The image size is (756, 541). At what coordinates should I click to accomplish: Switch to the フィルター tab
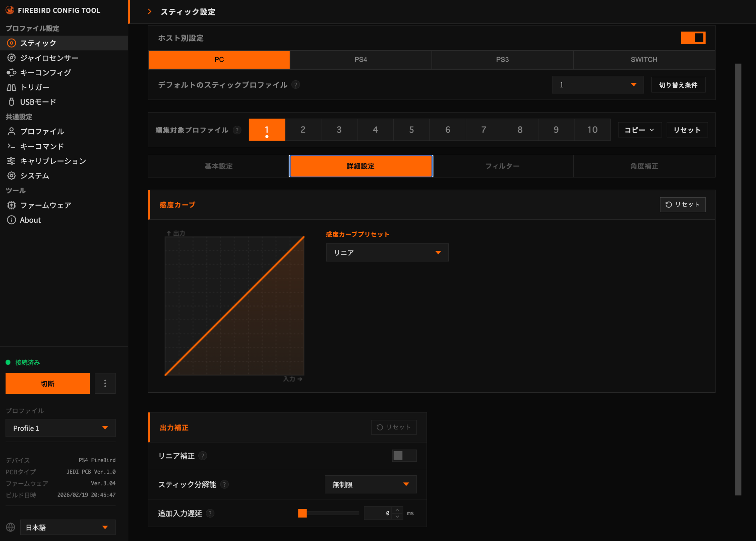tap(502, 166)
